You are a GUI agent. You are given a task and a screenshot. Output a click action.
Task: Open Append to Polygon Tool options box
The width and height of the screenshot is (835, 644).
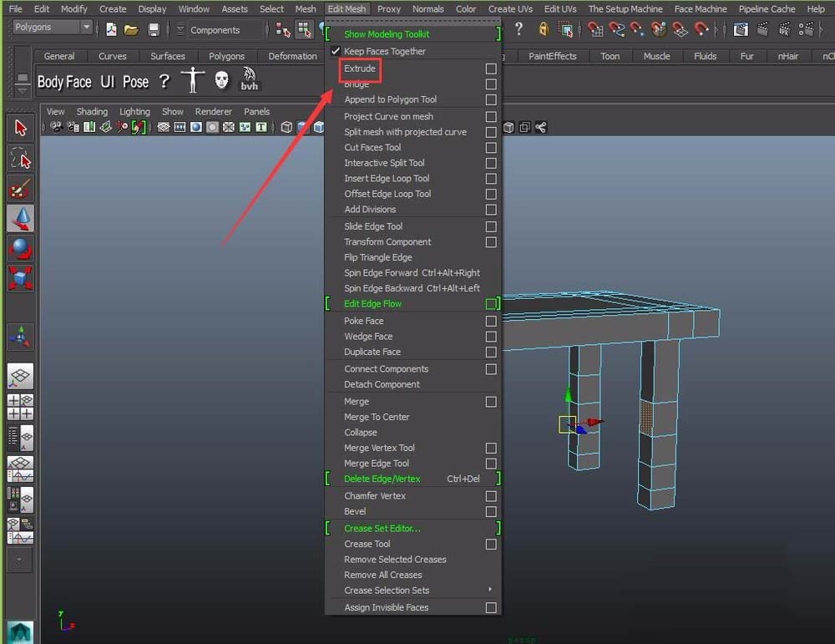pyautogui.click(x=491, y=99)
